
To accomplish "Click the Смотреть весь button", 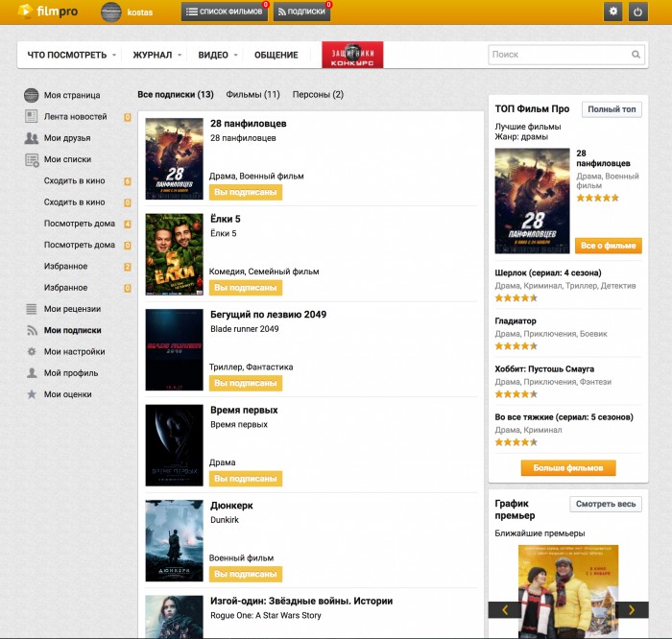I will pyautogui.click(x=606, y=504).
